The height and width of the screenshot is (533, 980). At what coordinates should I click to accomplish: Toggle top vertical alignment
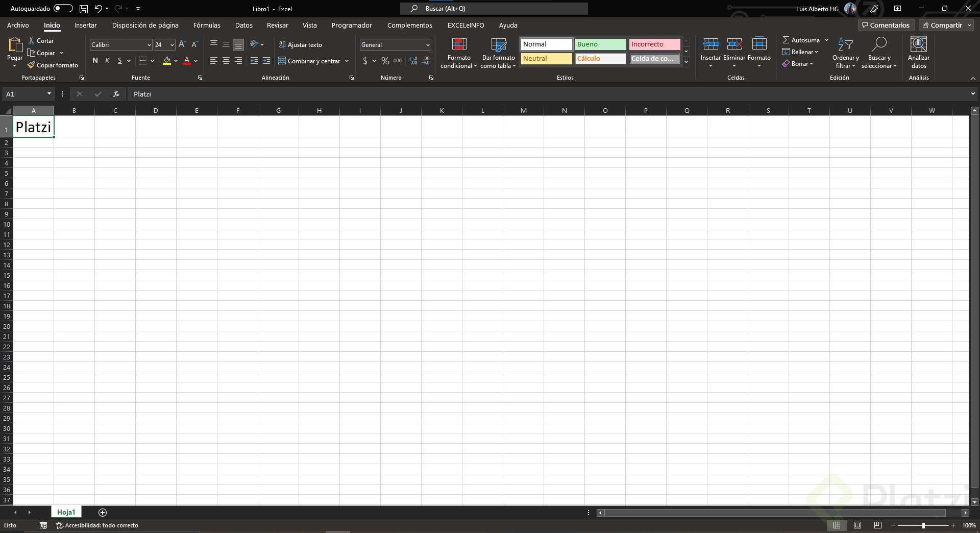pos(213,44)
